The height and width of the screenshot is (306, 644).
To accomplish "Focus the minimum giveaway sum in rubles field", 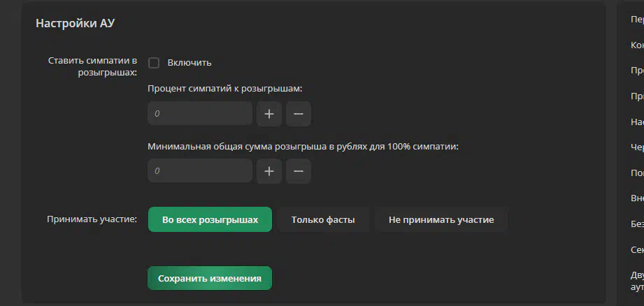I will pos(200,170).
